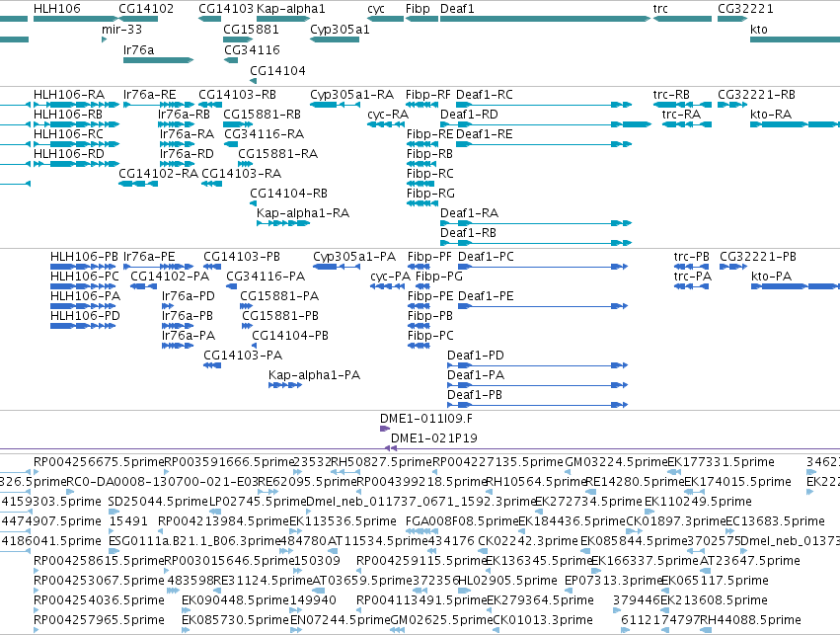Viewport: 840px width, 635px height.
Task: Click EST RP004257965.5prime
Action: tap(36, 630)
